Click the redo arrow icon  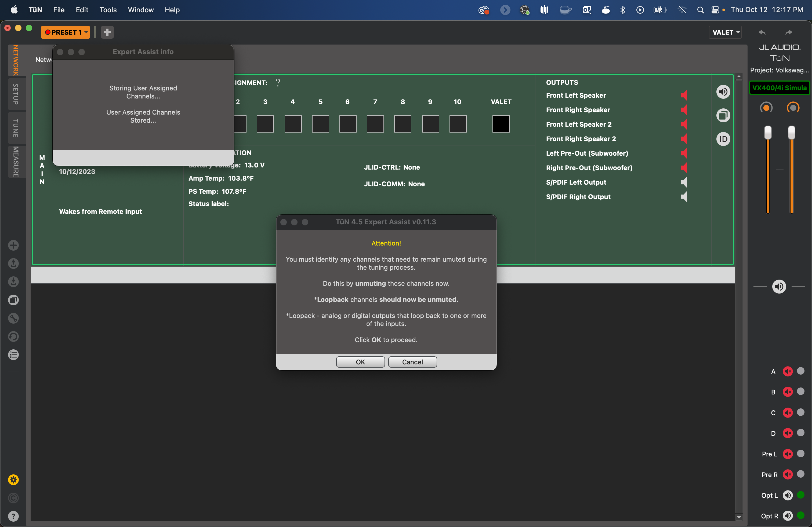click(x=789, y=32)
